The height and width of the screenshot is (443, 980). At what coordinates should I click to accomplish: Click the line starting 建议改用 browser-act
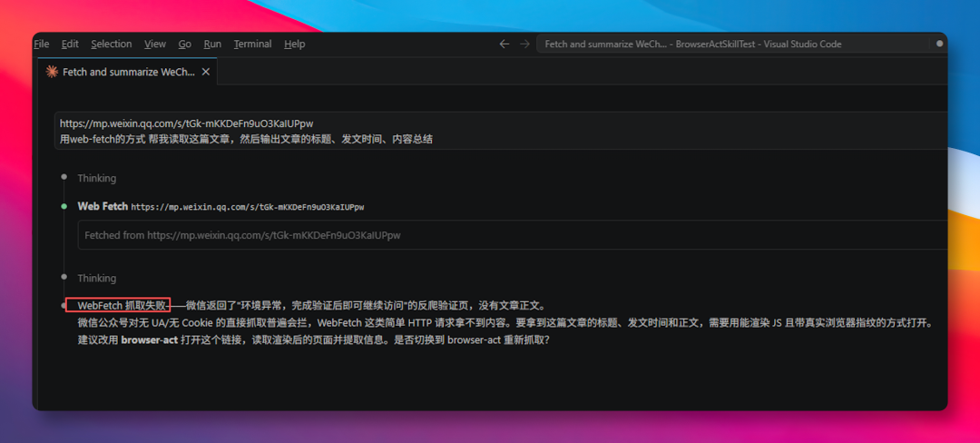313,340
